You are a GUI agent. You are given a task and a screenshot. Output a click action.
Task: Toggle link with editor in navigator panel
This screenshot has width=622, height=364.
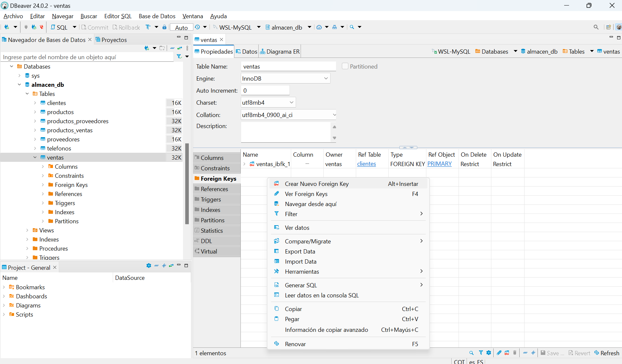(x=180, y=48)
